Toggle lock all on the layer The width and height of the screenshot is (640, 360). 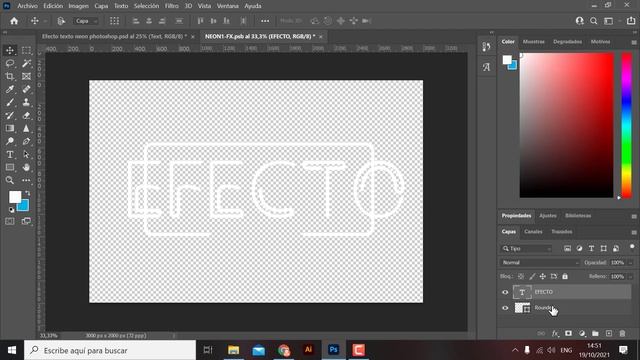coord(565,276)
